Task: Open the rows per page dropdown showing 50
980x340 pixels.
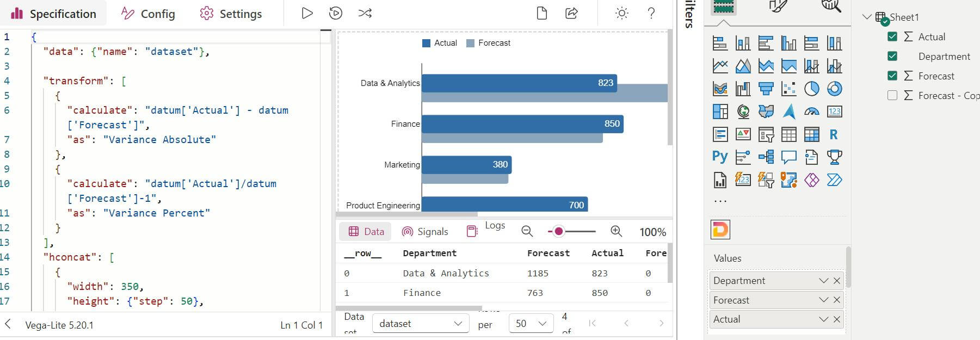Action: (x=531, y=323)
